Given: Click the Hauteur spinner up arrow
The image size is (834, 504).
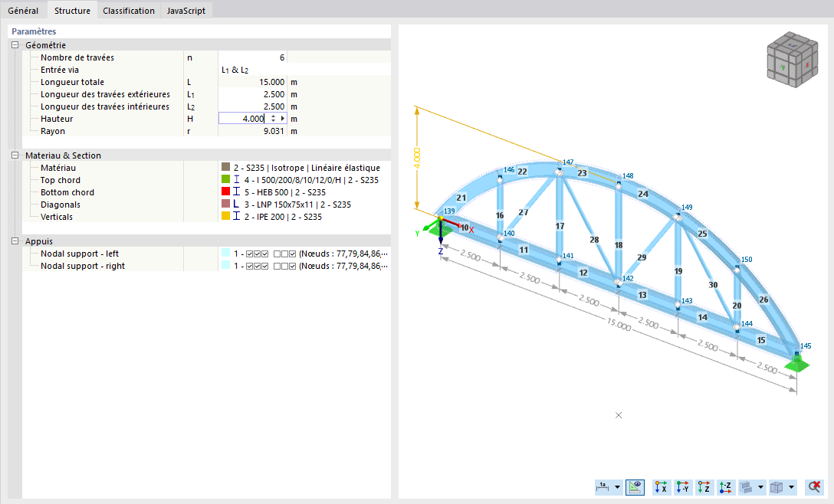Looking at the screenshot, I should tap(273, 116).
